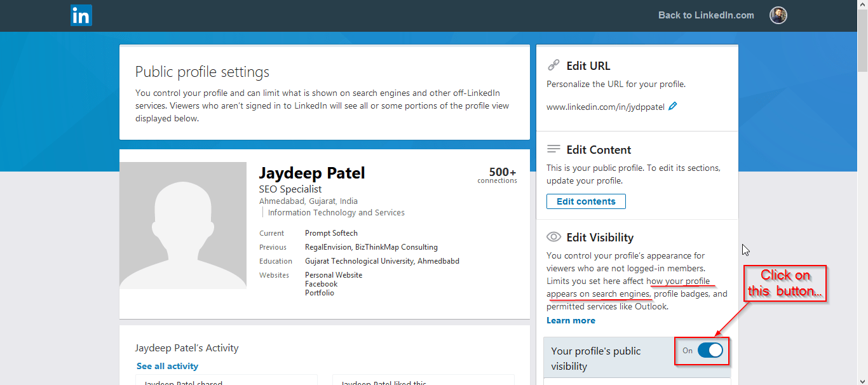Click the Jaydeep Patel name heading
This screenshot has width=868, height=385.
click(312, 173)
